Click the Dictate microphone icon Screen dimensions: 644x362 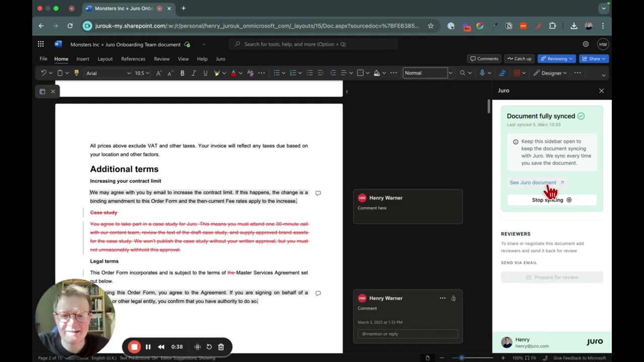pos(482,73)
